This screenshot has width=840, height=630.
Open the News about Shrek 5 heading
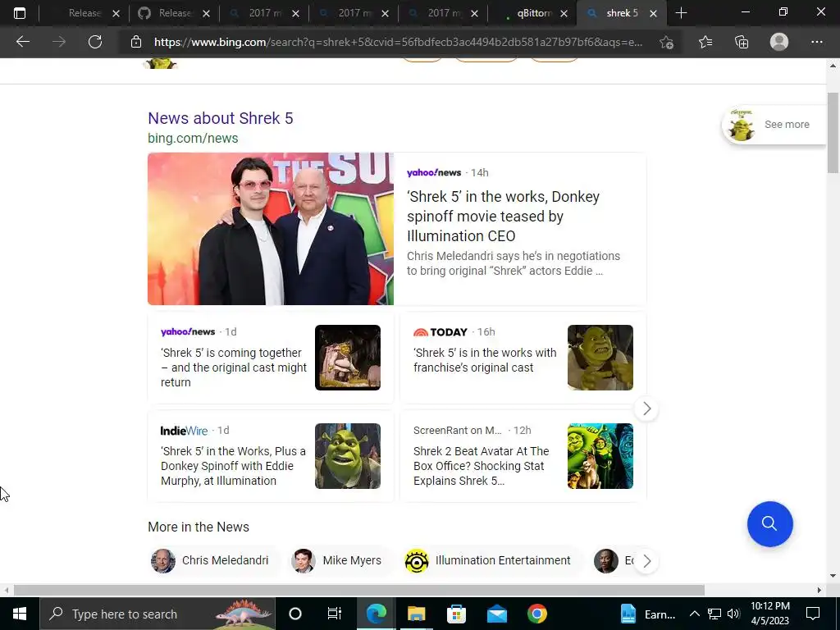pos(220,118)
